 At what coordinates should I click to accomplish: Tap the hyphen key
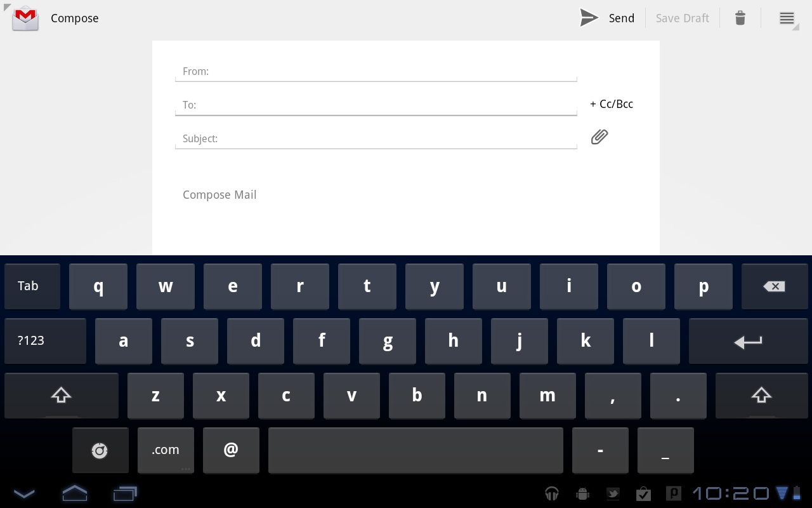coord(600,450)
